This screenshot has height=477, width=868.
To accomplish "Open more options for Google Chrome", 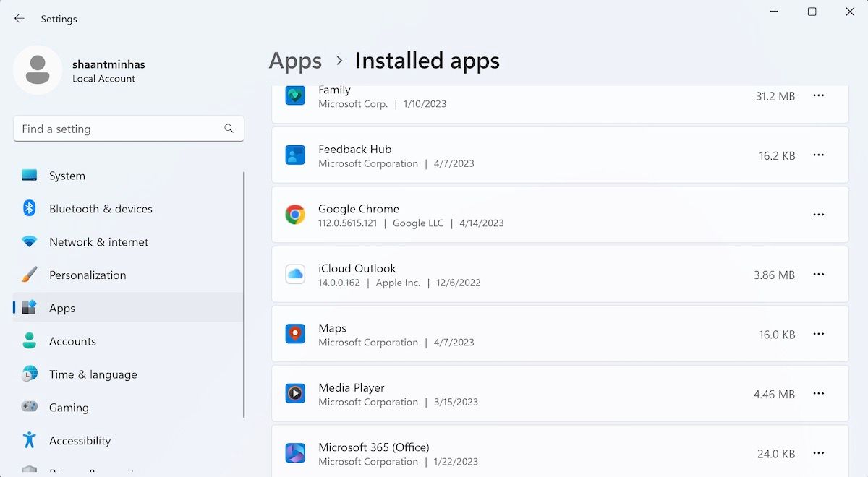I will point(819,215).
